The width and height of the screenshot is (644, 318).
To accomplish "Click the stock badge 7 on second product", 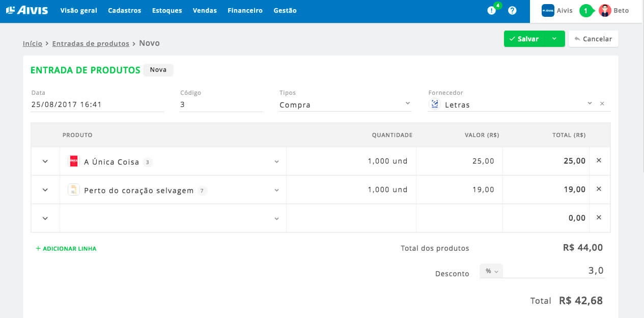I will (202, 191).
